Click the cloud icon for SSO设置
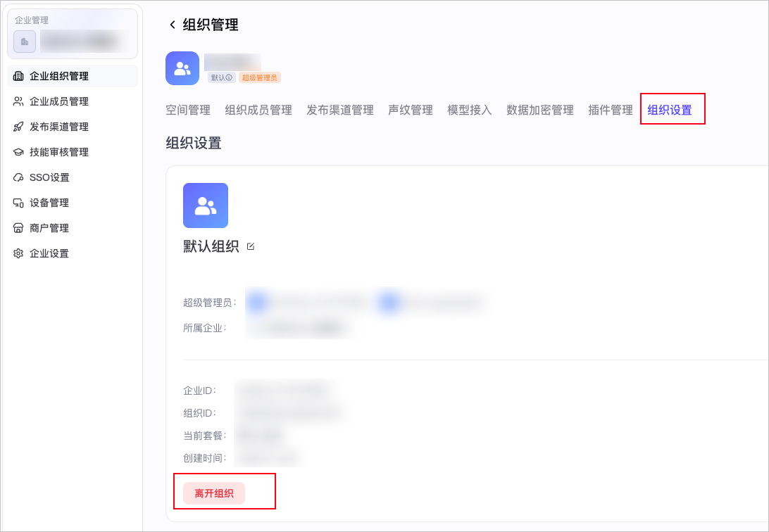769x532 pixels. click(18, 177)
